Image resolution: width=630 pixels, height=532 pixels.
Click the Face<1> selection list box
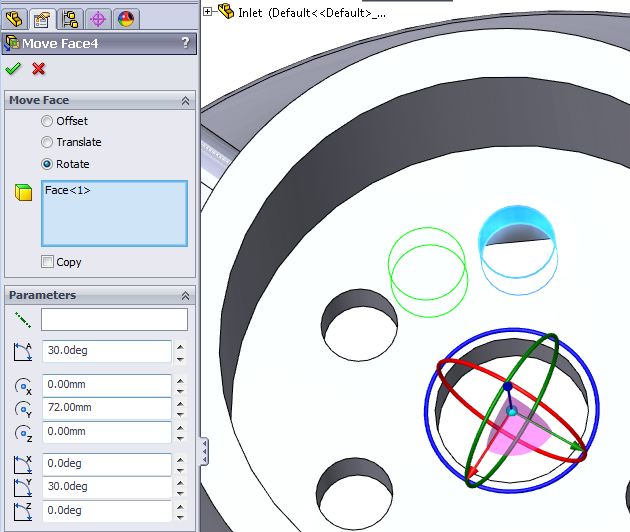click(113, 213)
